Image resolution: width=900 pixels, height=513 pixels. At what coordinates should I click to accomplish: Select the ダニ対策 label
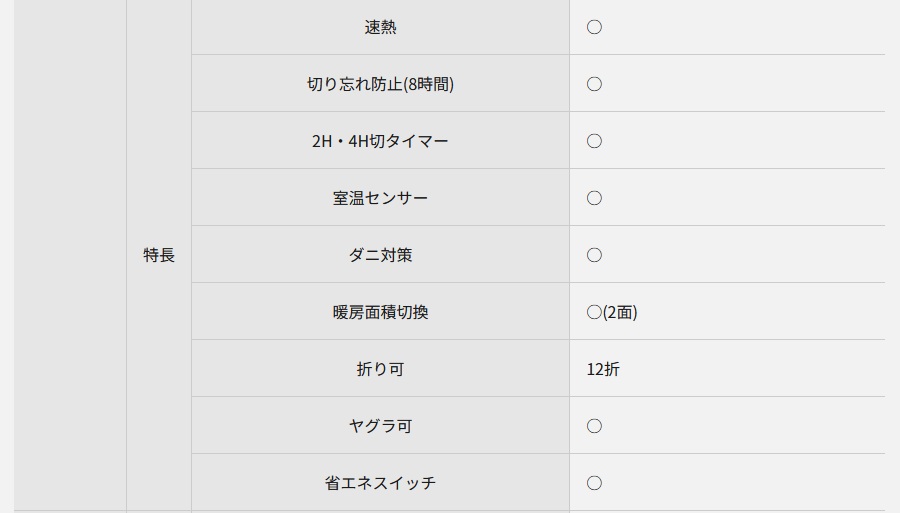[380, 255]
